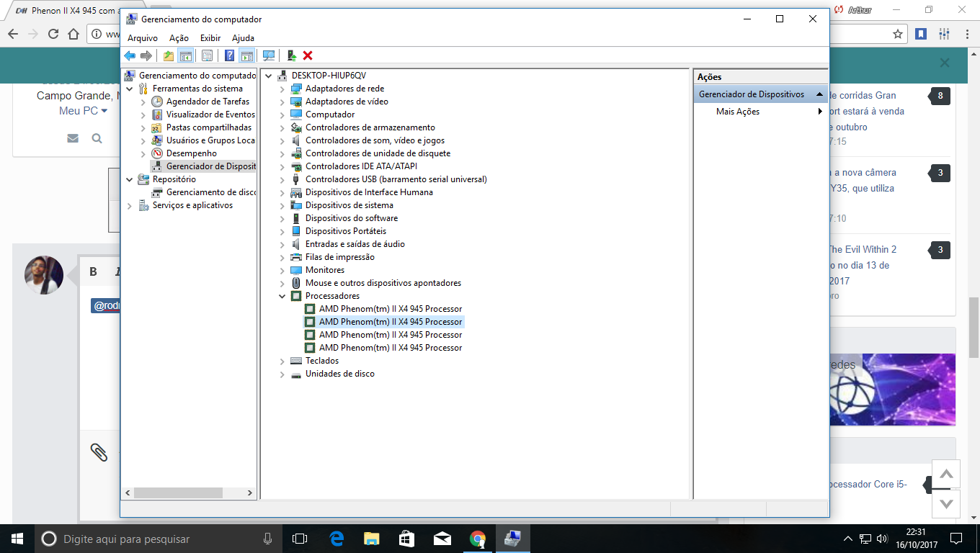Click the Computador device icon
Image resolution: width=980 pixels, height=553 pixels.
coord(296,114)
